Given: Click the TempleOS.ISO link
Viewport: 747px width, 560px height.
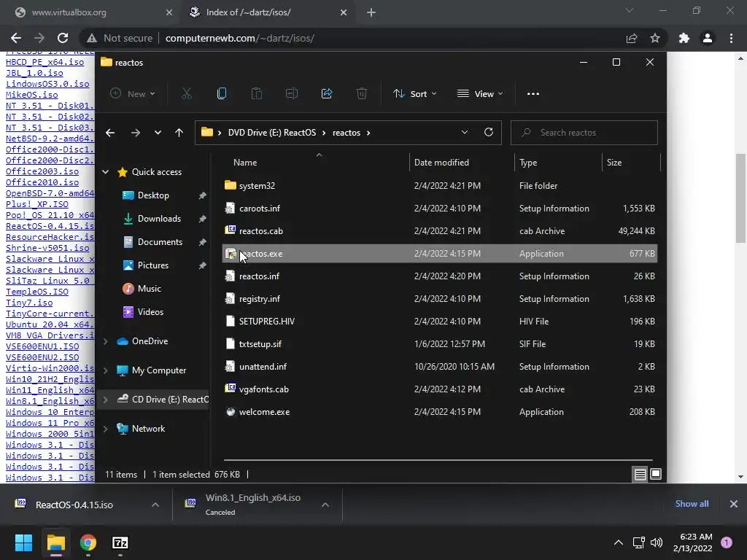Looking at the screenshot, I should [x=37, y=292].
